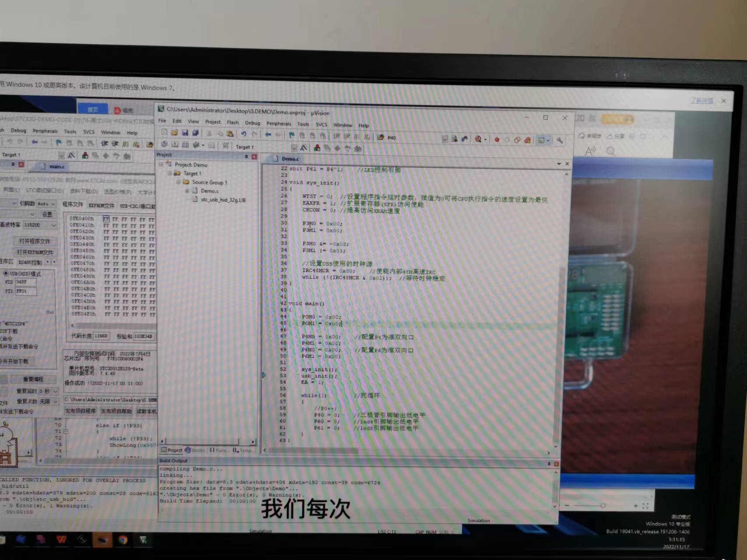Toggle a bookmark with the blue flag icon
This screenshot has height=560, width=747.
click(291, 135)
